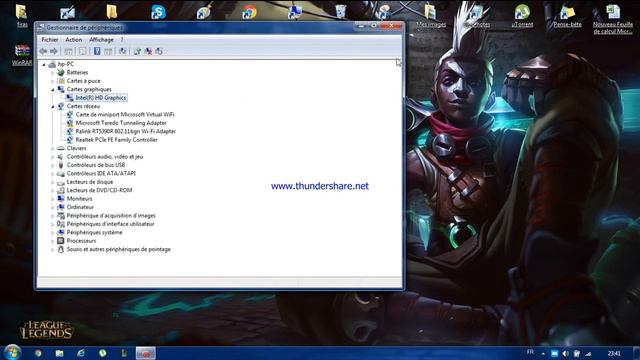Screen dimensions: 640x360
Task: Show hidden tray icons arrow
Action: (543, 353)
